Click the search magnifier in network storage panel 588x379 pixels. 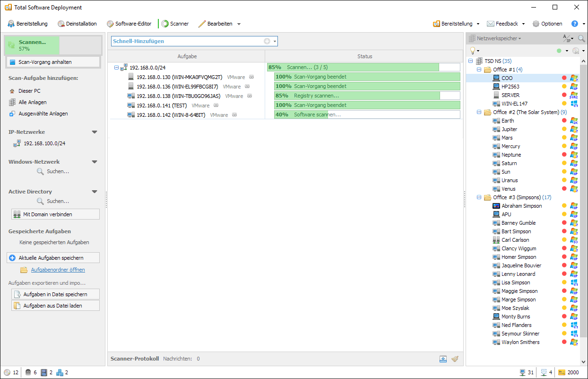(x=581, y=38)
